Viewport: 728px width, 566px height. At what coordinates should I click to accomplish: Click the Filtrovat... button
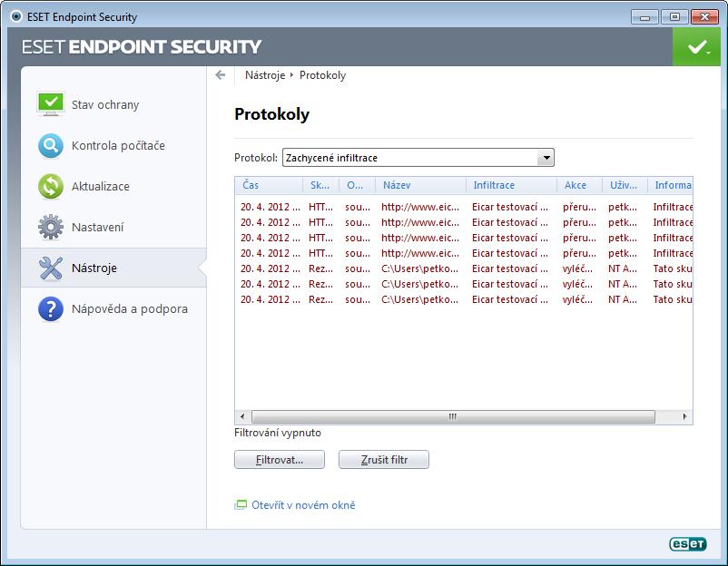click(280, 460)
